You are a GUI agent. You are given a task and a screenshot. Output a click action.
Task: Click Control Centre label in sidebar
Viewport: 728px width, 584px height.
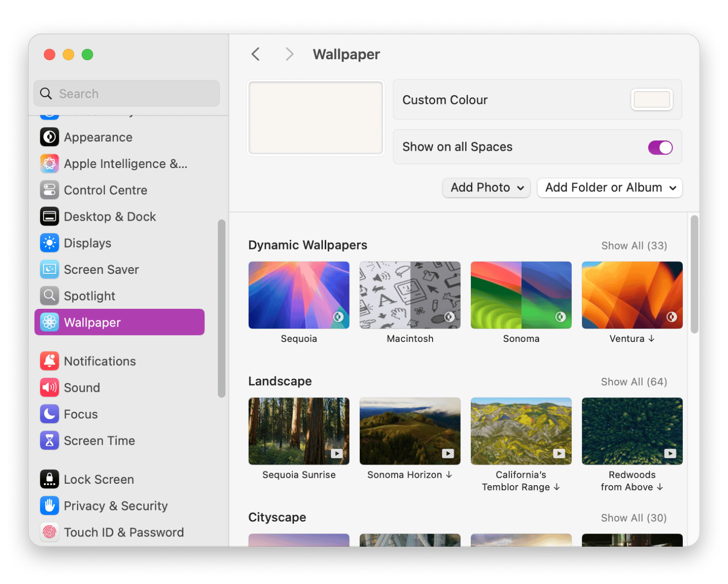pyautogui.click(x=105, y=190)
